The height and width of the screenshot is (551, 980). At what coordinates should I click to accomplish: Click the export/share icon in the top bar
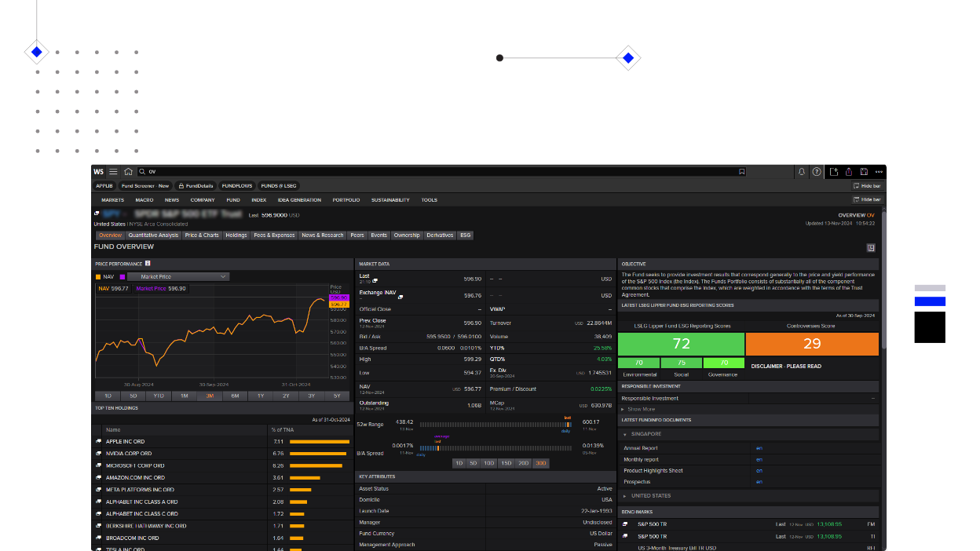(x=849, y=171)
